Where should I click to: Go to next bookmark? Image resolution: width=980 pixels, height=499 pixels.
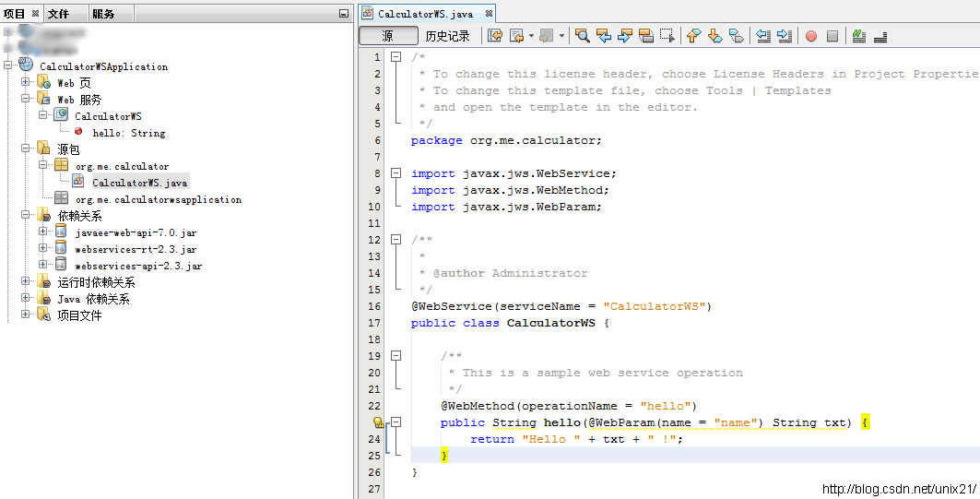[715, 36]
